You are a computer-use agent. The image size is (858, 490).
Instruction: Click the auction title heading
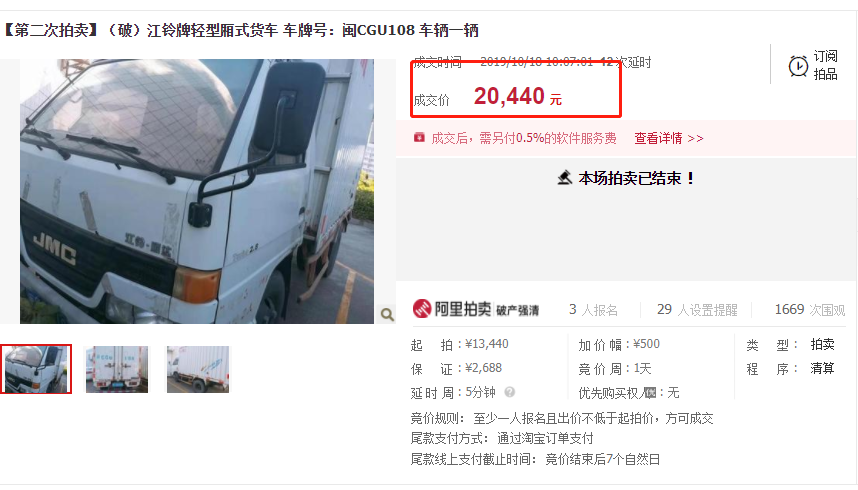(241, 30)
